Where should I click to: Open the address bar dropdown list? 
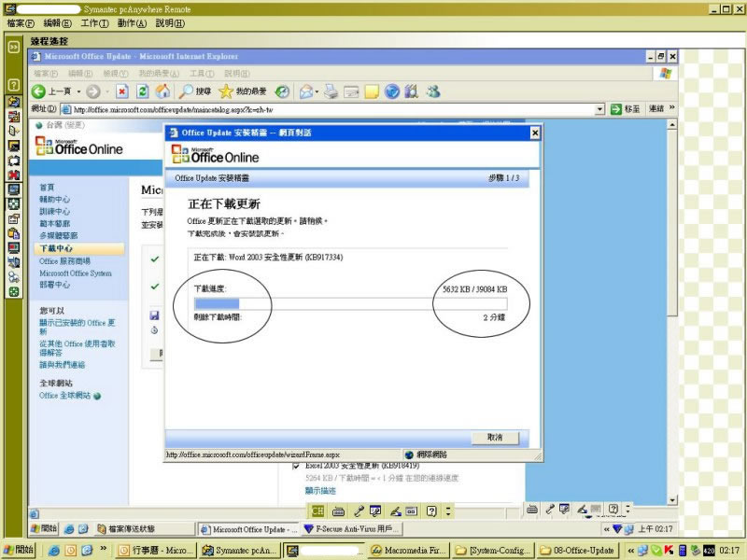[x=599, y=109]
